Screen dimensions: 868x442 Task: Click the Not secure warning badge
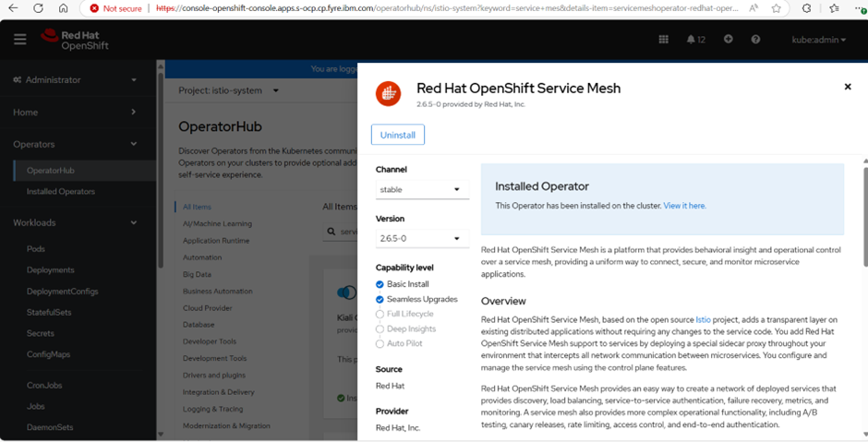pyautogui.click(x=115, y=8)
